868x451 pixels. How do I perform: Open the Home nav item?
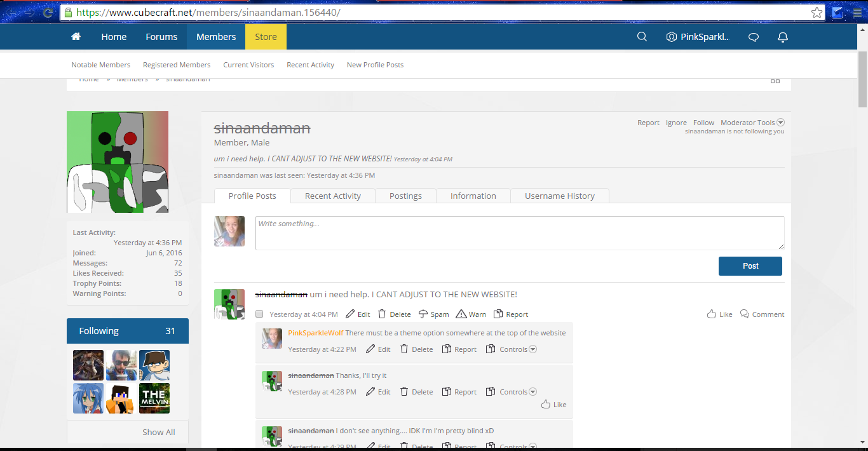click(114, 37)
